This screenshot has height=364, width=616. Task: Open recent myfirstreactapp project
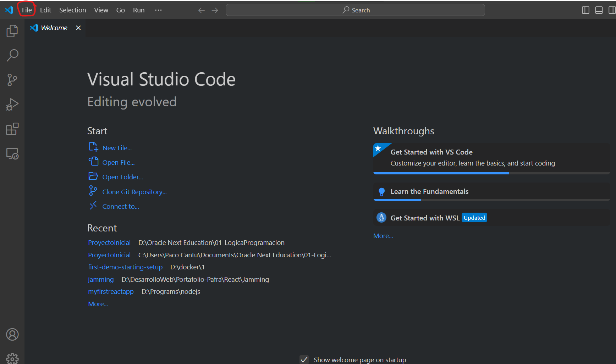[111, 292]
